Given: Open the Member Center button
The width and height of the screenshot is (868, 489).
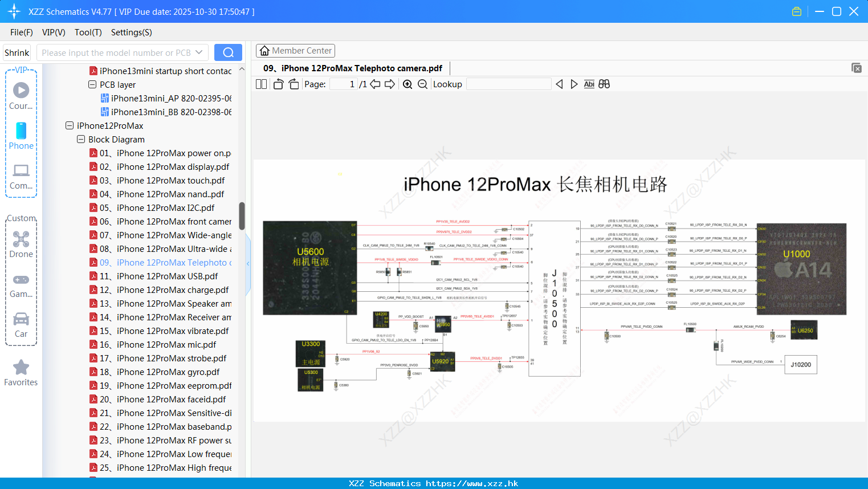Looking at the screenshot, I should pos(295,51).
